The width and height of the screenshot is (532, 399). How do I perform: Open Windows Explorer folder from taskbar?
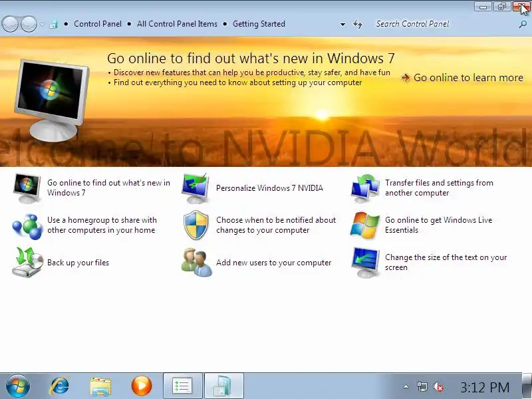(x=100, y=386)
